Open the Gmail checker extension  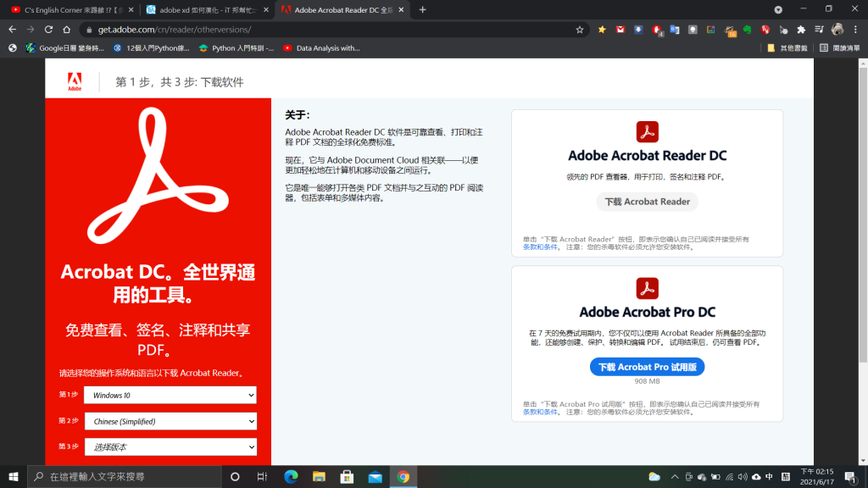[620, 30]
